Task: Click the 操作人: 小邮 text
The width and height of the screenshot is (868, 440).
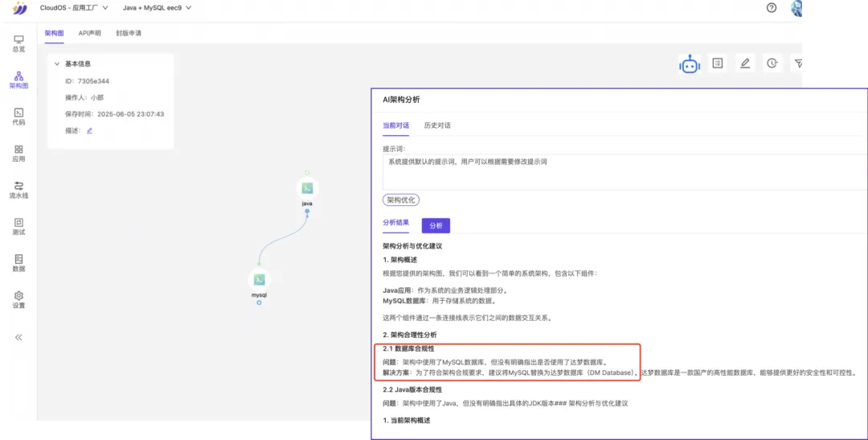Action: (84, 97)
